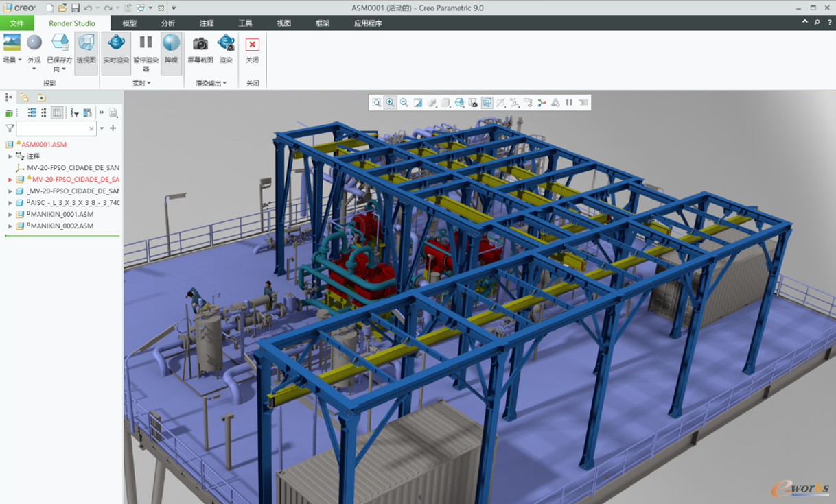Click the model tree search field
This screenshot has height=504, width=836.
pos(56,128)
